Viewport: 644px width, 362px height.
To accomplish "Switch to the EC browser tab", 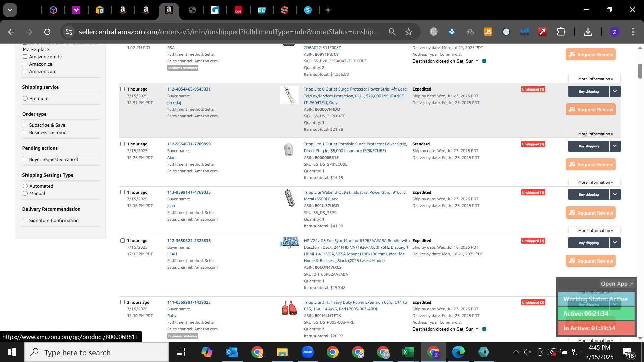I will 262,10.
